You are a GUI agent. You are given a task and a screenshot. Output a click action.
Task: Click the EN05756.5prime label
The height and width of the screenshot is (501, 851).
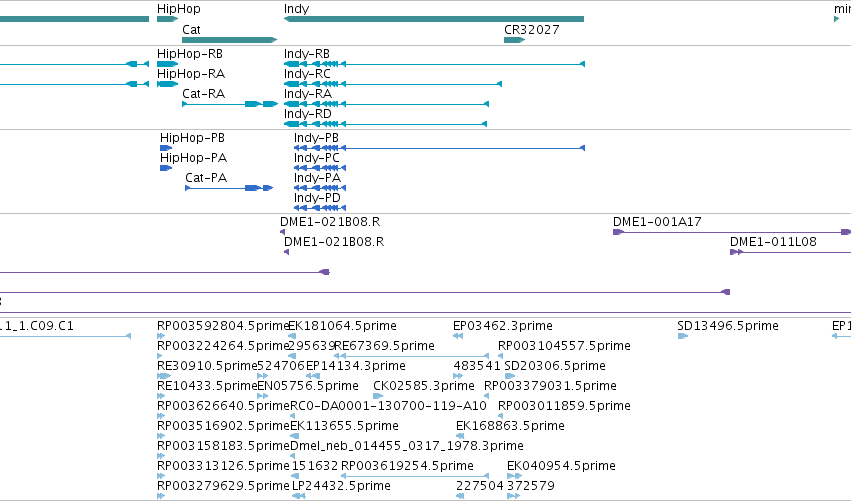[x=308, y=386]
